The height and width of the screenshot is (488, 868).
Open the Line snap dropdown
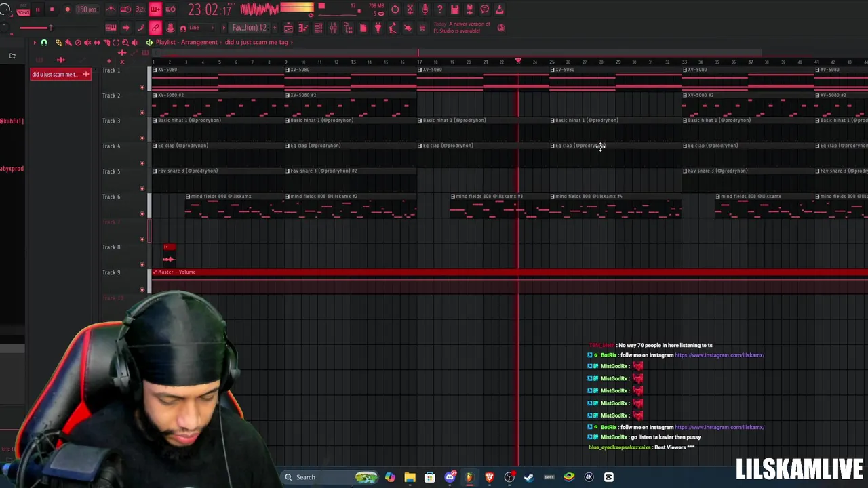tap(200, 28)
